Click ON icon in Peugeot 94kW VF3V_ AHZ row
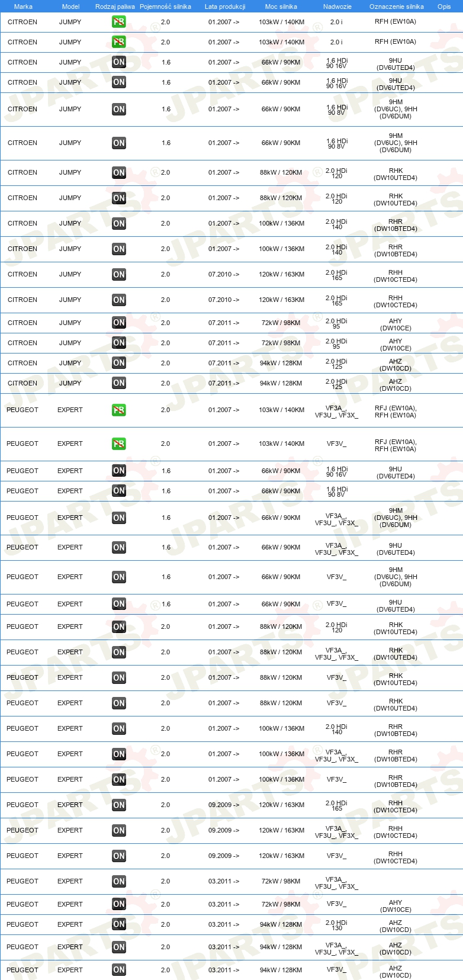The image size is (463, 980). click(x=119, y=970)
